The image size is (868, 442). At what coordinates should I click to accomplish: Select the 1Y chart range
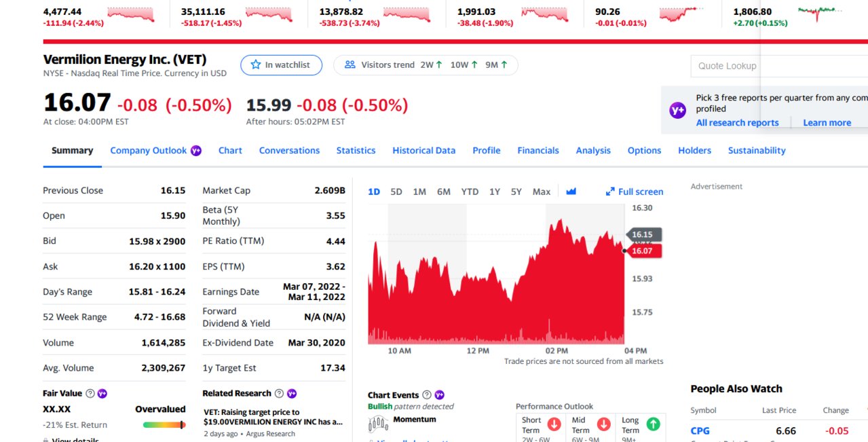coord(495,191)
